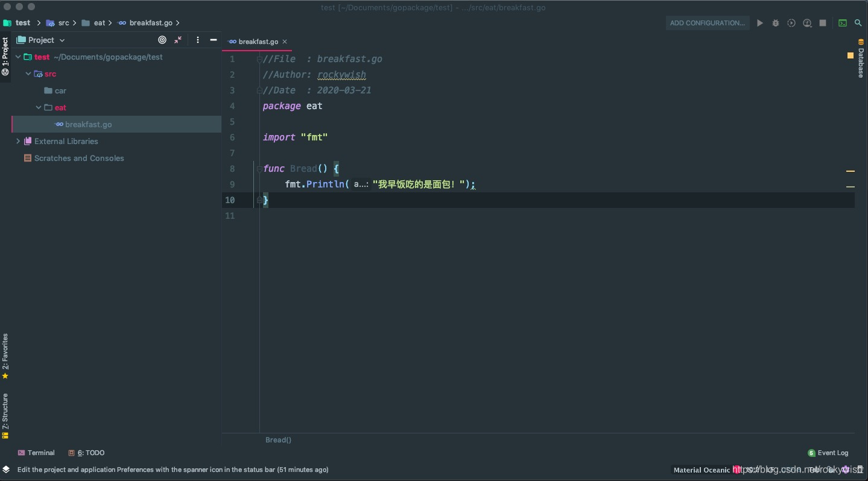The image size is (868, 481).
Task: Locate current file target icon in Project panel
Action: 162,40
